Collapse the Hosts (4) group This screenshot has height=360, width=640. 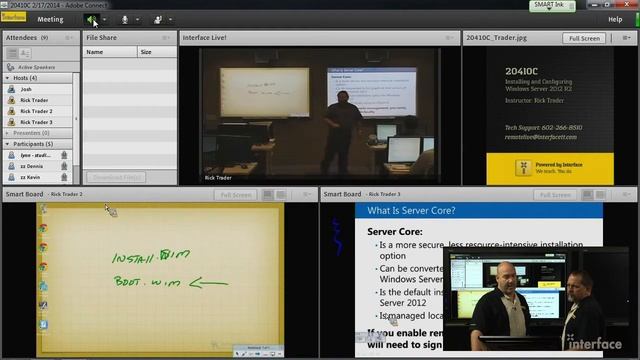tap(7, 78)
